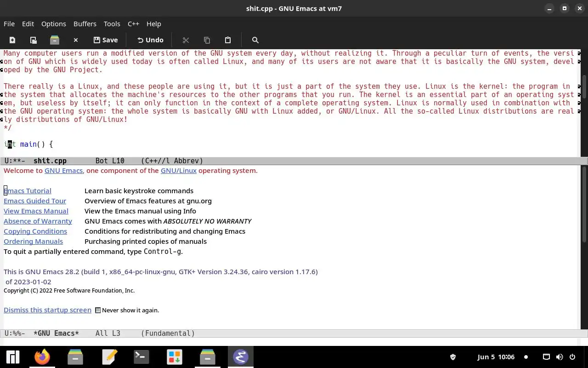
Task: Click shit.cpp buffer name in mode line
Action: (x=50, y=161)
